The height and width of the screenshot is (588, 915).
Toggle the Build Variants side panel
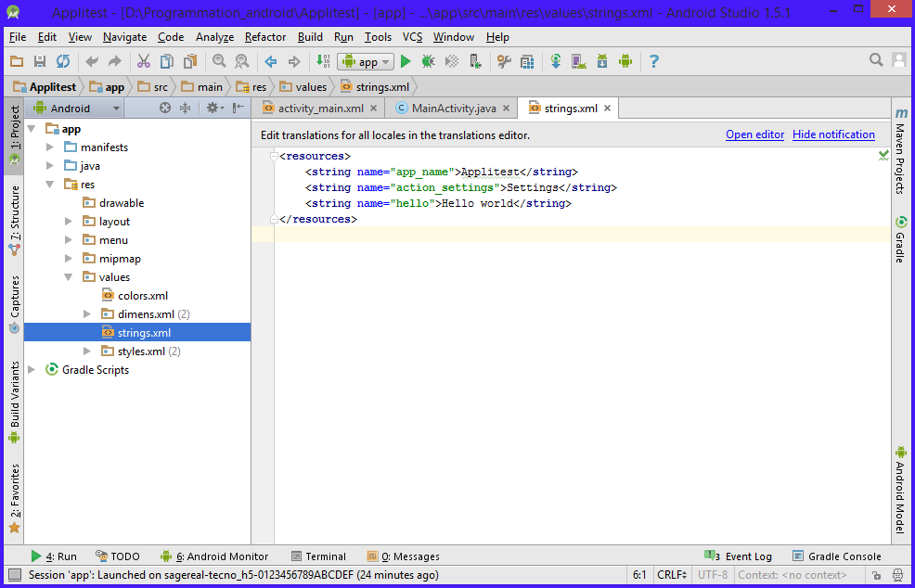pos(15,403)
